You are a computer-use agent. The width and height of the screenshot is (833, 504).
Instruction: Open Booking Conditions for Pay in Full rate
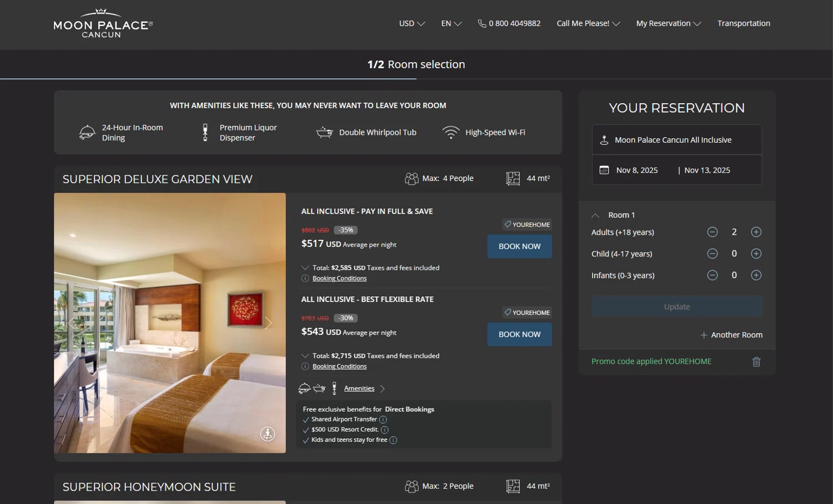pos(339,279)
